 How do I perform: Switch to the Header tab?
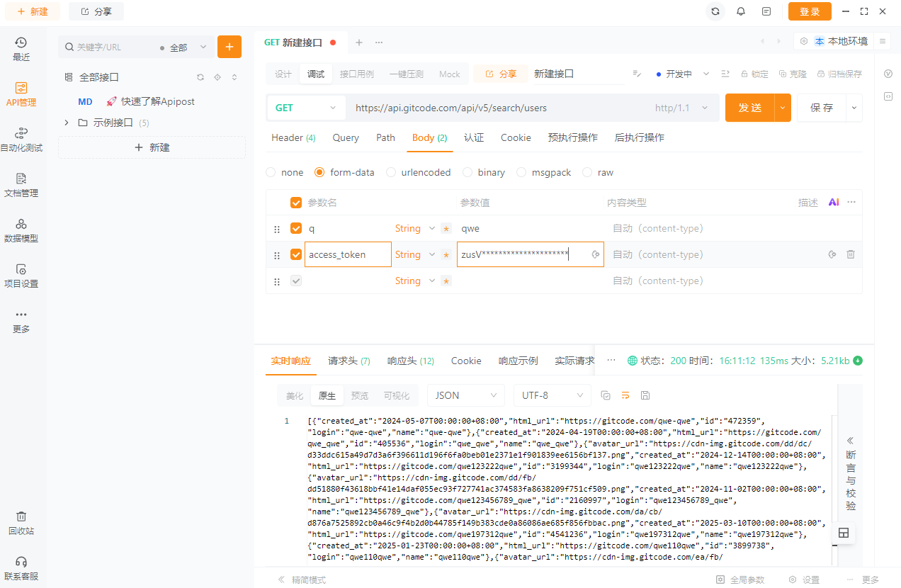(293, 137)
